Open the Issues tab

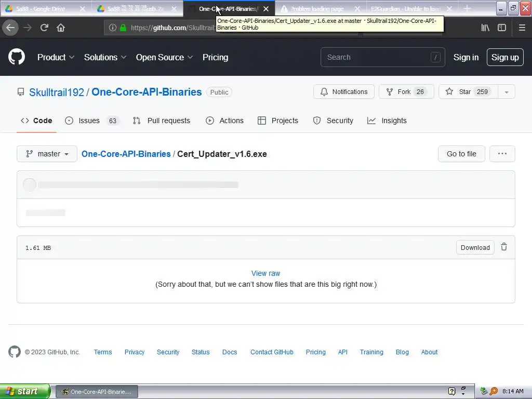point(91,121)
